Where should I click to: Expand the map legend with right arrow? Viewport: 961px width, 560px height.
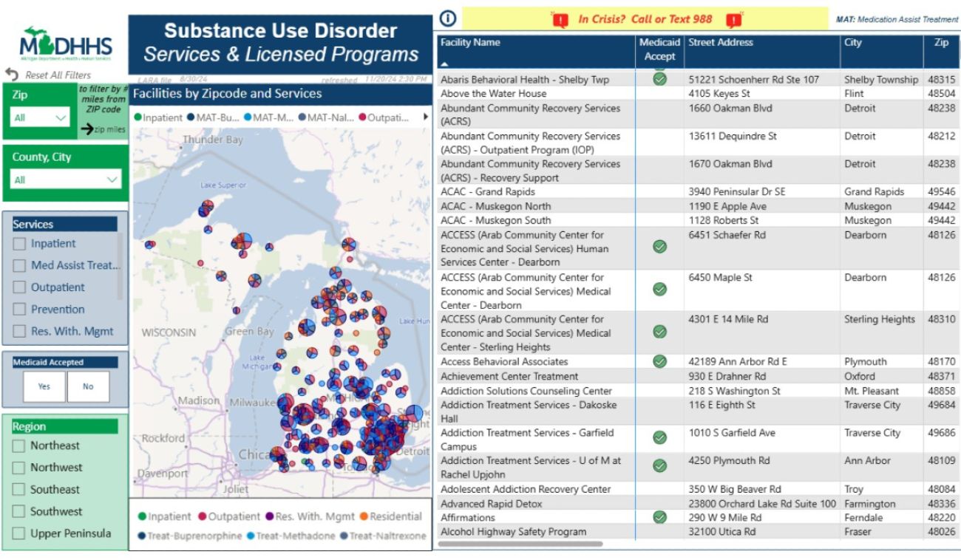[x=425, y=117]
